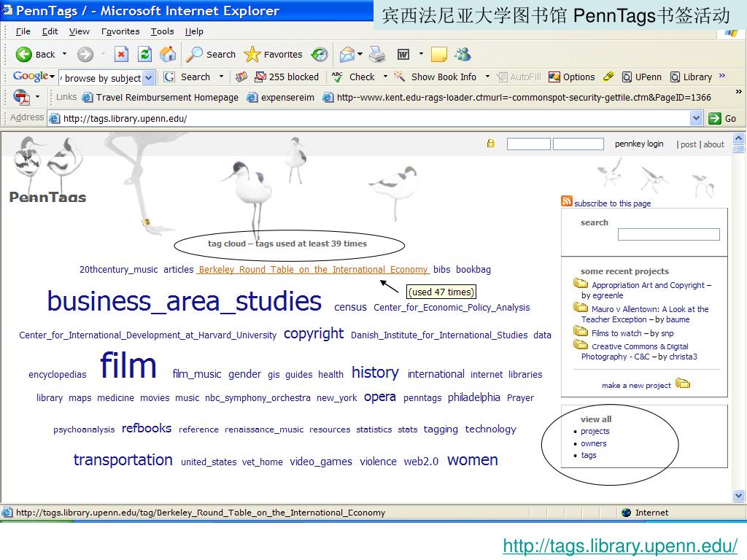Open the Travel Reimbursement Homepage link
Screen dimensions: 747x560
pos(160,98)
